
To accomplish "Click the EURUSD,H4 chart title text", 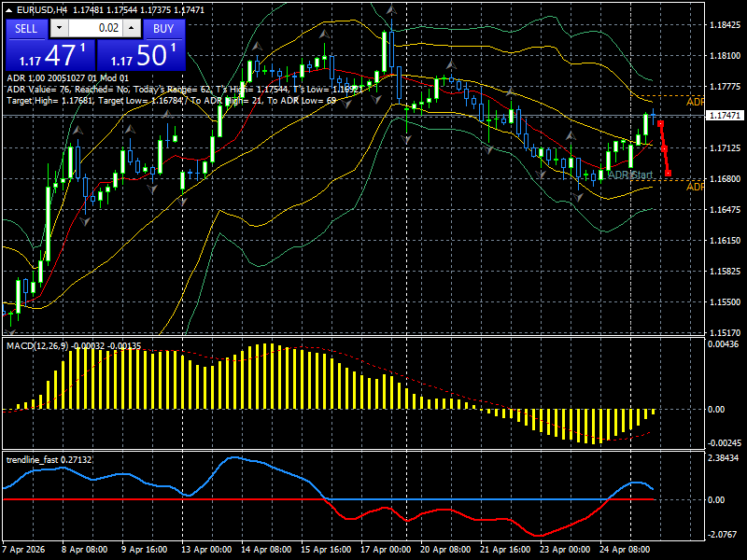I will point(41,9).
